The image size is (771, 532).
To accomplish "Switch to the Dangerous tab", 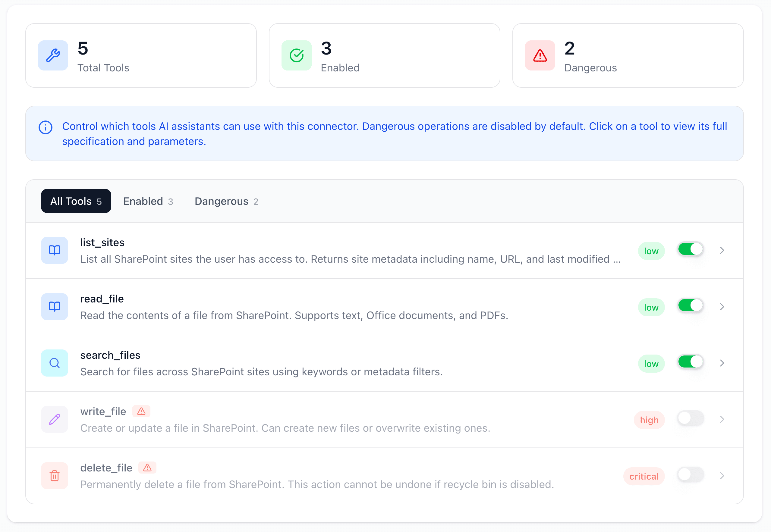I will [226, 201].
